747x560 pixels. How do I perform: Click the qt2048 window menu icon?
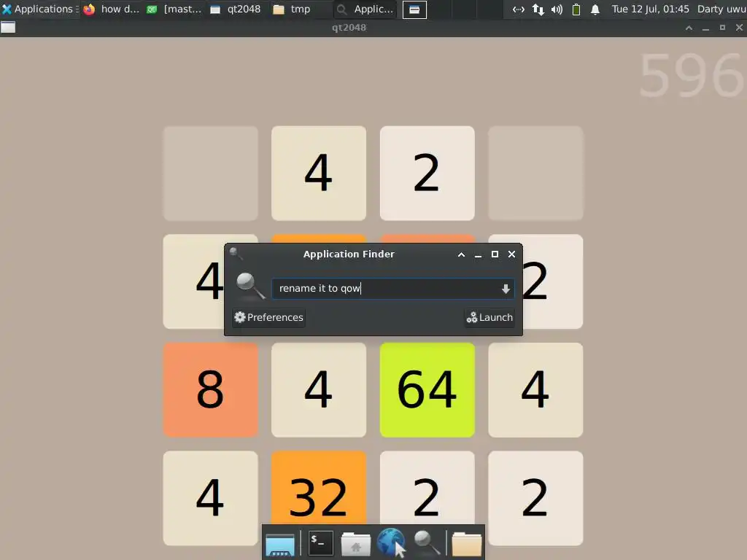(x=8, y=28)
